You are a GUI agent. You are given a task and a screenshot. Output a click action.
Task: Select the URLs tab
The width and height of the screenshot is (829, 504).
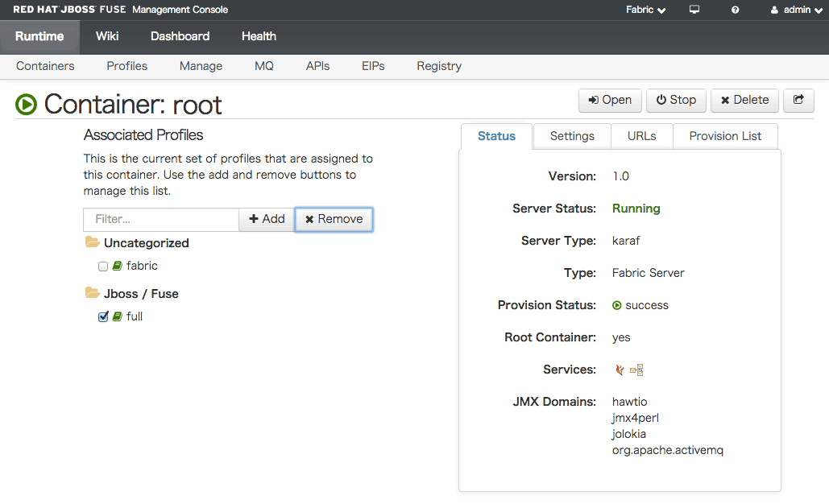tap(642, 136)
